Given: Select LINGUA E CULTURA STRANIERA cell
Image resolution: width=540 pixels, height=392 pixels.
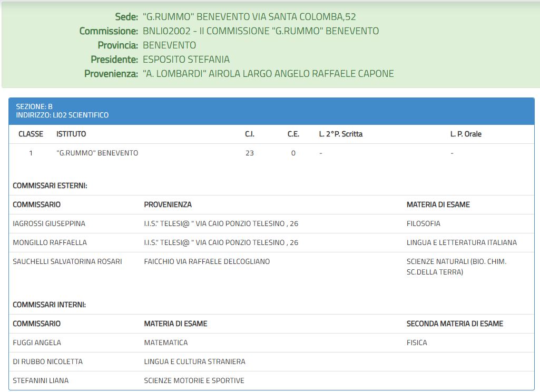Looking at the screenshot, I should (x=194, y=361).
